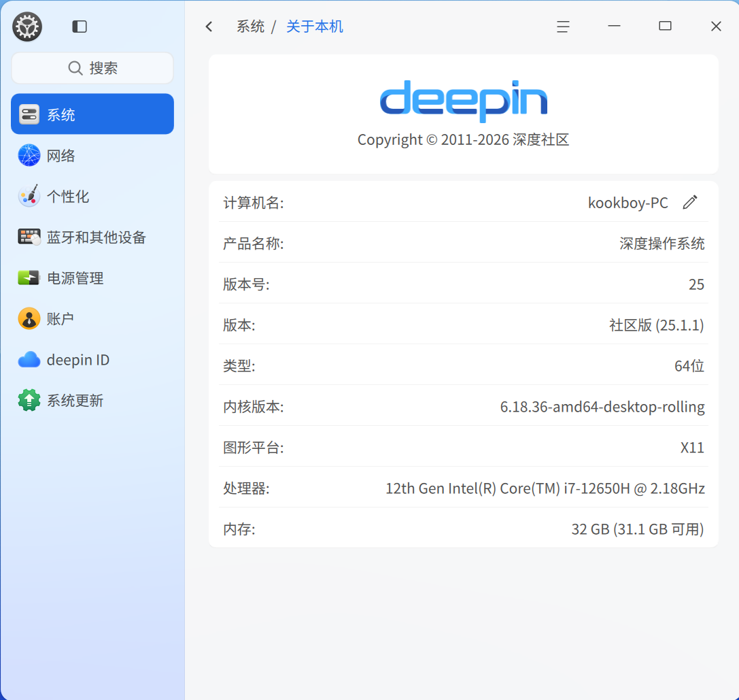Click kernel version 6.18.36-amd64-desktop-rolling
This screenshot has width=739, height=700.
pos(602,407)
